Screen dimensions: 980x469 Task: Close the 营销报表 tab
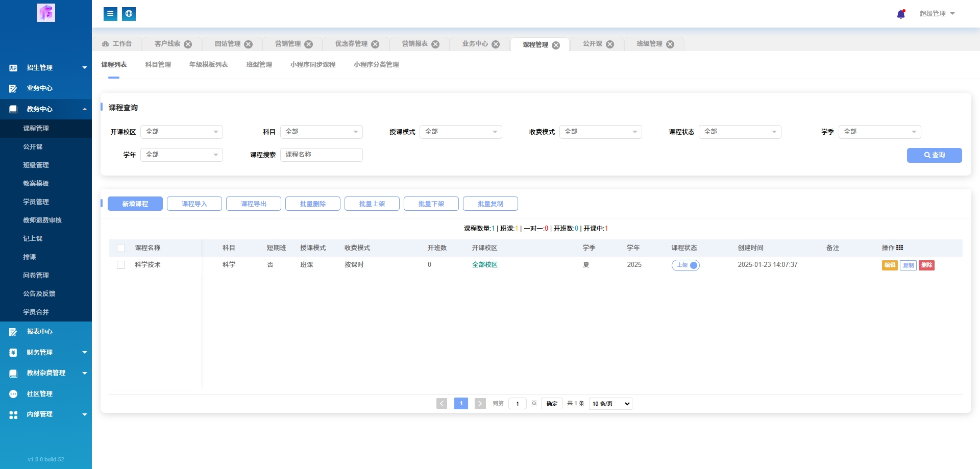[435, 44]
